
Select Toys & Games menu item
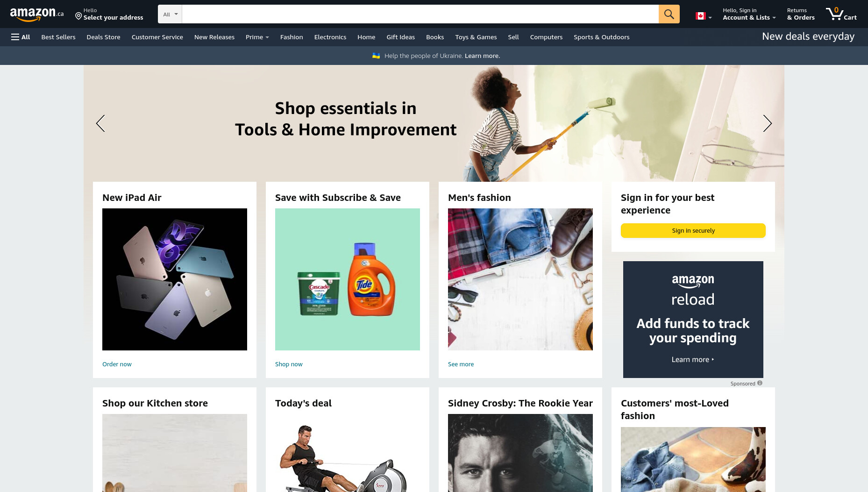476,37
